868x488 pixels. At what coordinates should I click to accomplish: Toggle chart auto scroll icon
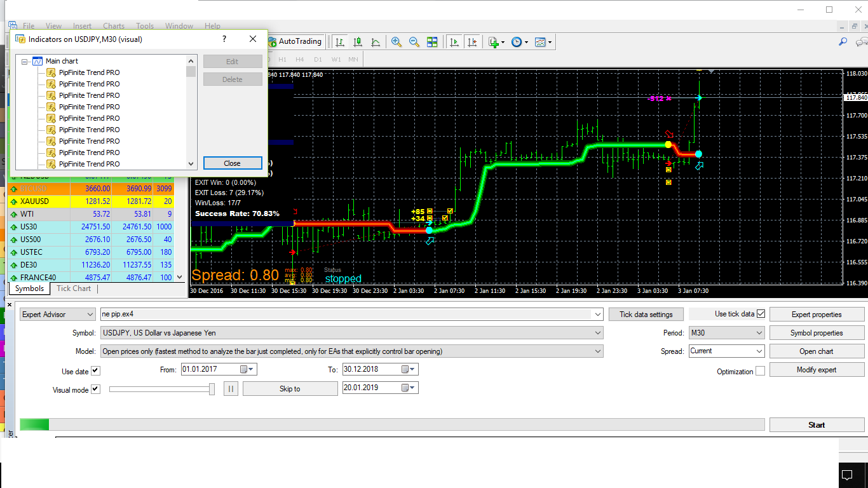tap(454, 42)
